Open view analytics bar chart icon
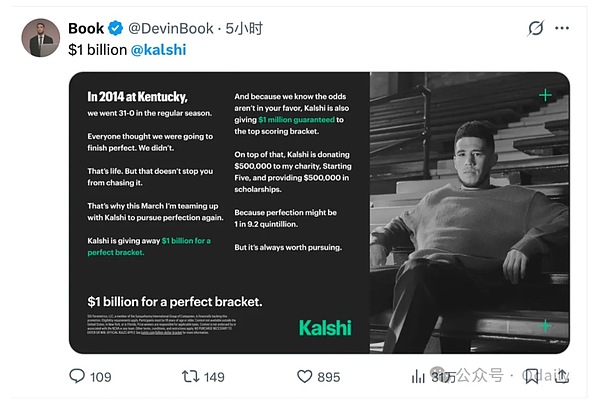Screen dimensions: 600x404 click(x=418, y=376)
